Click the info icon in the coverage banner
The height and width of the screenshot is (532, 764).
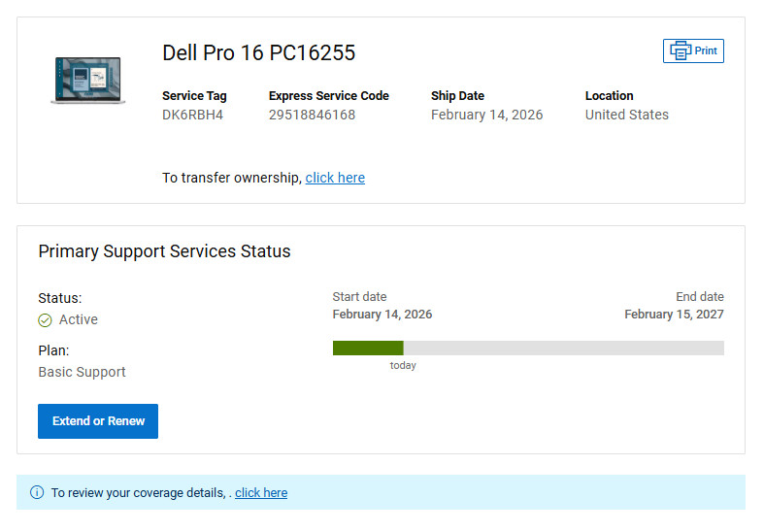click(37, 492)
